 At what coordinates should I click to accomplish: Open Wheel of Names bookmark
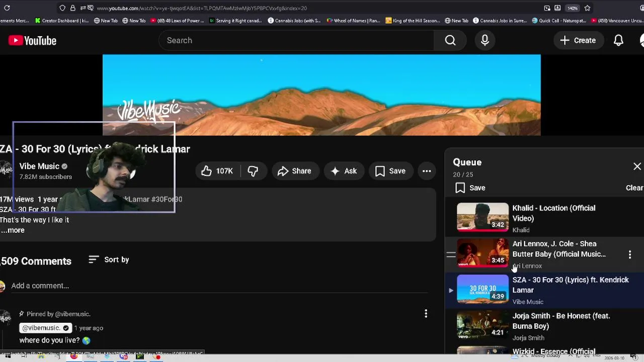point(353,21)
